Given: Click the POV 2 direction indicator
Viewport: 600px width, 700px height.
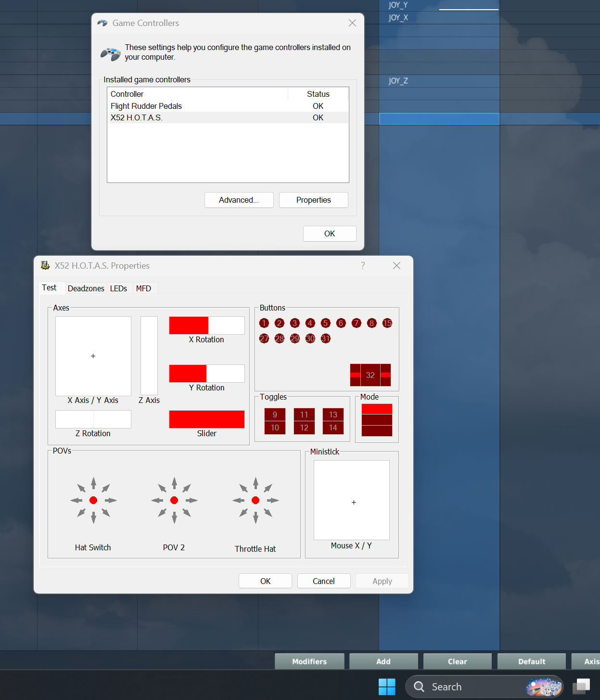Looking at the screenshot, I should coord(174,500).
